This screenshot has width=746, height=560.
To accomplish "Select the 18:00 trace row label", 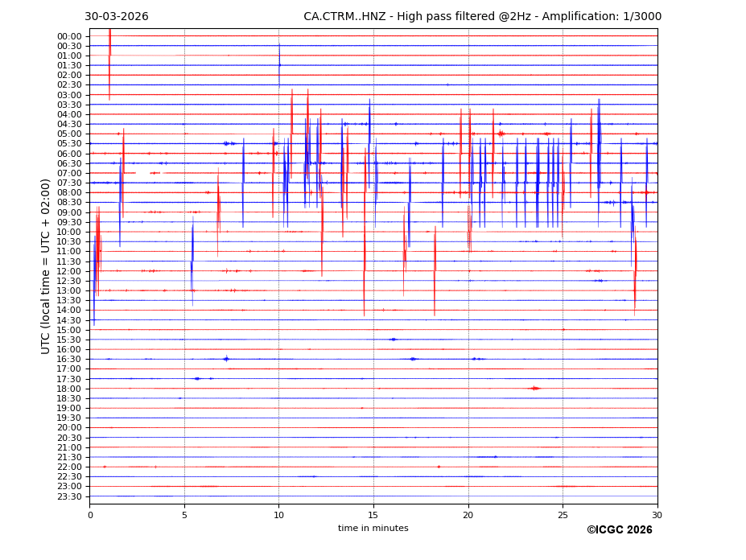I will (69, 389).
